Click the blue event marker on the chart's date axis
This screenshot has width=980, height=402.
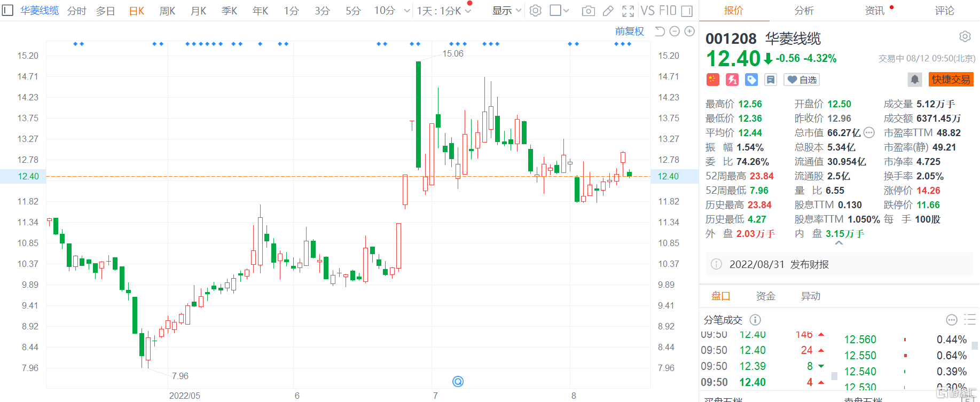[x=458, y=381]
